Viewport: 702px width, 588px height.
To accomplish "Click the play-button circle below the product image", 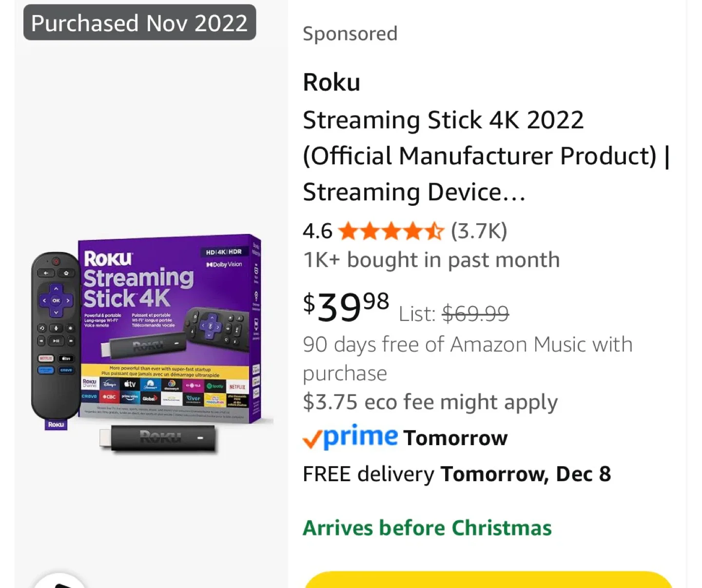I will pyautogui.click(x=58, y=584).
